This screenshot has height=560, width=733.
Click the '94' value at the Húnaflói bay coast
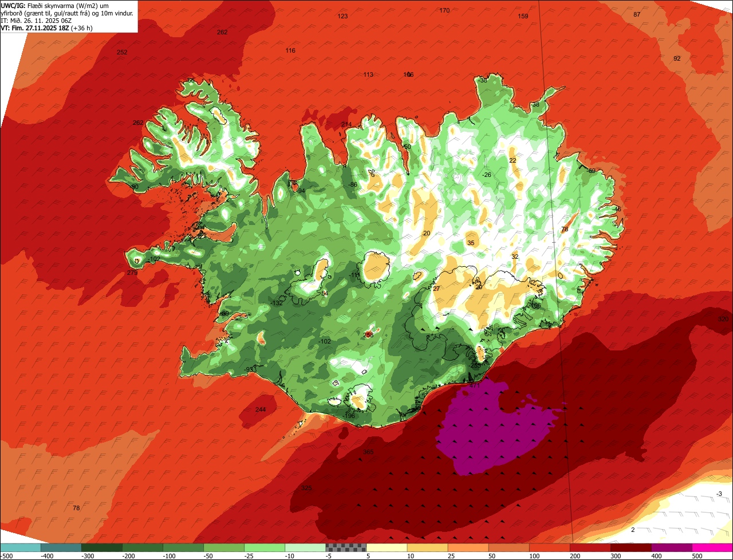click(301, 191)
